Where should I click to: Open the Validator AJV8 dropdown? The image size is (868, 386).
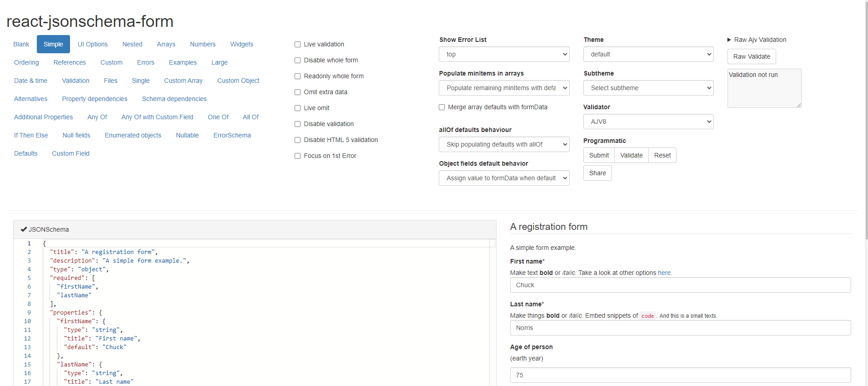648,122
